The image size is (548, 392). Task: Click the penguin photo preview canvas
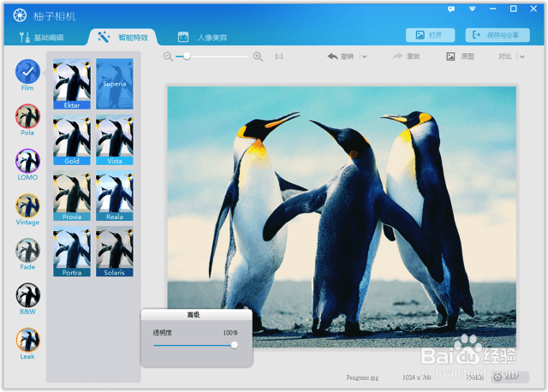click(x=342, y=217)
